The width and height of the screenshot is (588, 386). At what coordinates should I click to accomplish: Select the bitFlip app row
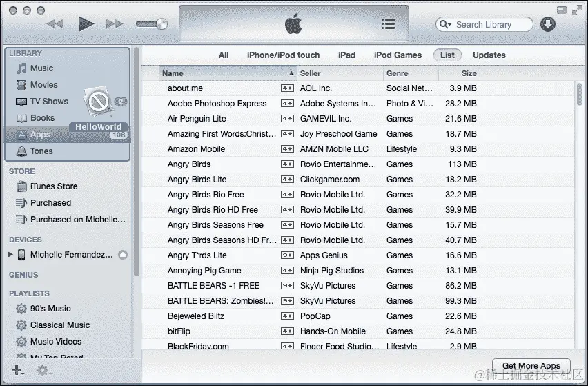(x=357, y=331)
